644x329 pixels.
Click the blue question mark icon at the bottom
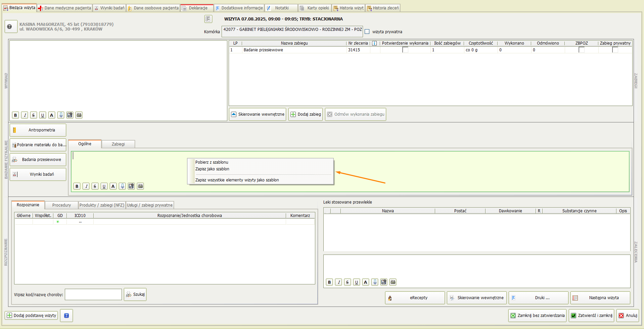(x=66, y=316)
